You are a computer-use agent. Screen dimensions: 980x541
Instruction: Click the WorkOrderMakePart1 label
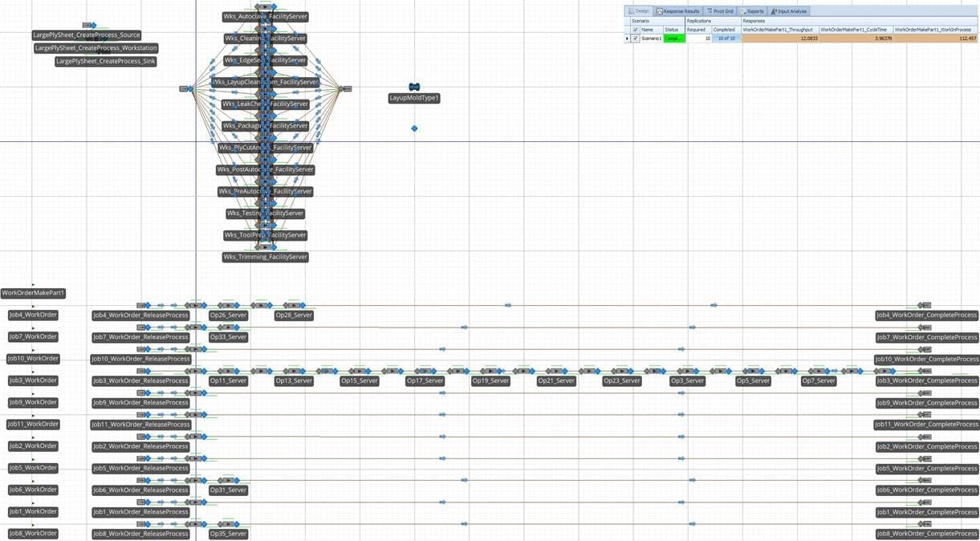(x=33, y=293)
